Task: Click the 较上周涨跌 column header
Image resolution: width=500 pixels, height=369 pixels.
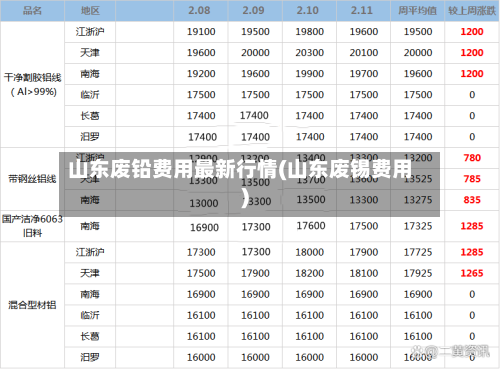Action: (472, 11)
